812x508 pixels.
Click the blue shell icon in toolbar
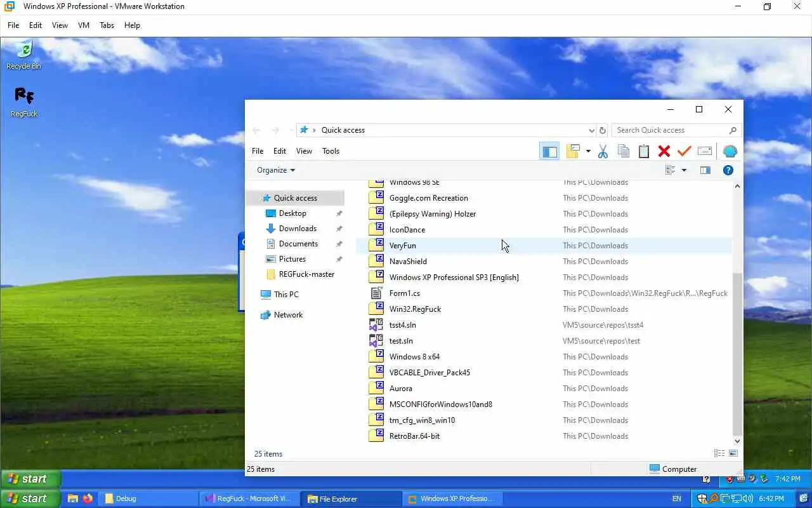(730, 151)
